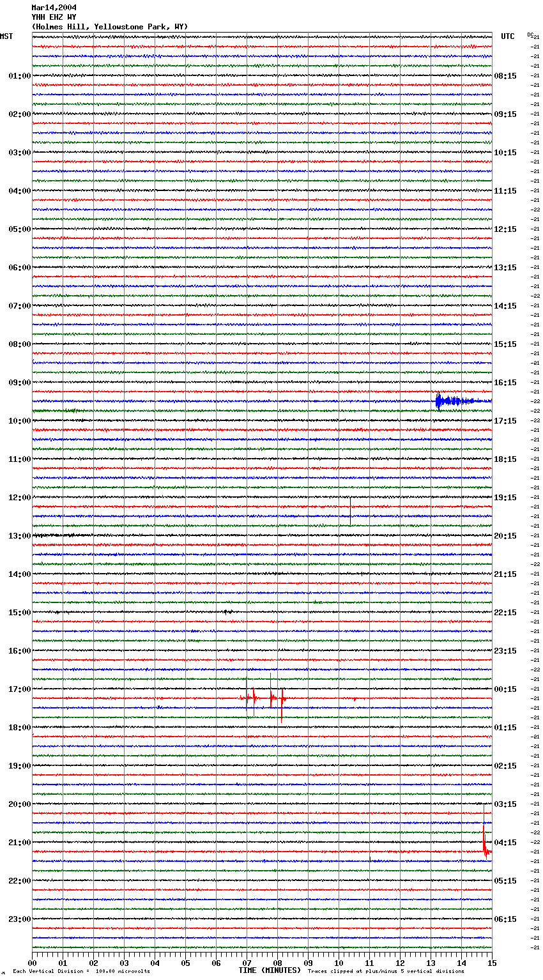Click the "09:00" MST label

(x=19, y=383)
